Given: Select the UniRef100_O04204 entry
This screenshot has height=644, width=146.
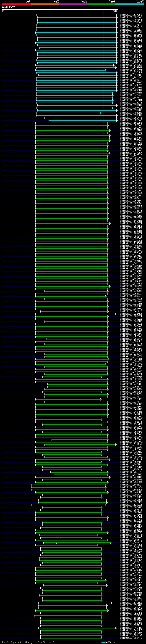Looking at the screenshot, I should (131, 60).
